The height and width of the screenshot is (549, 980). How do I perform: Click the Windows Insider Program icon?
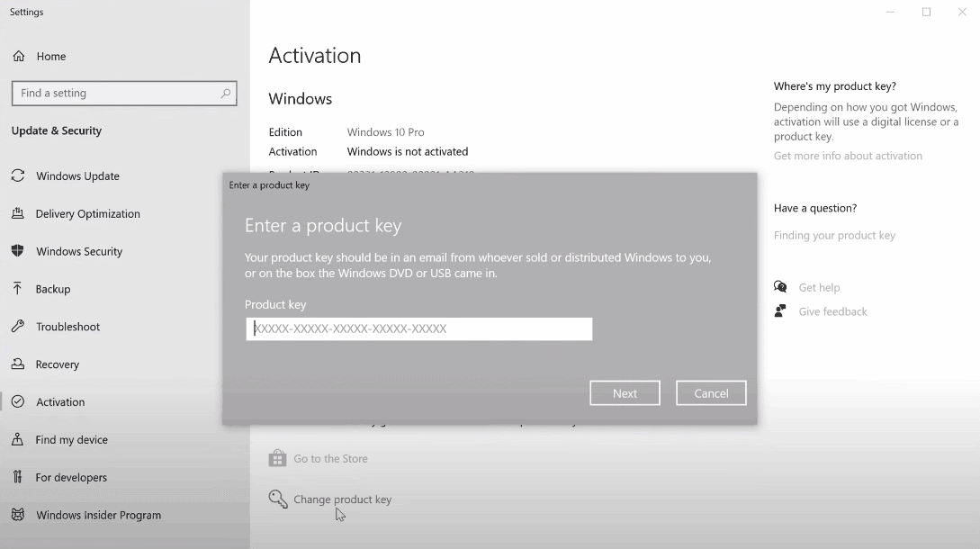[x=18, y=515]
